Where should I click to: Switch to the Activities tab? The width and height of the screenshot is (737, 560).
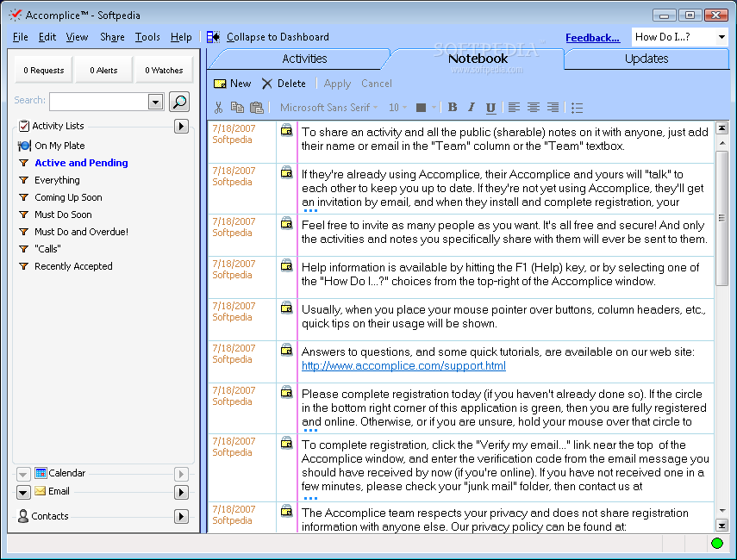[x=304, y=59]
